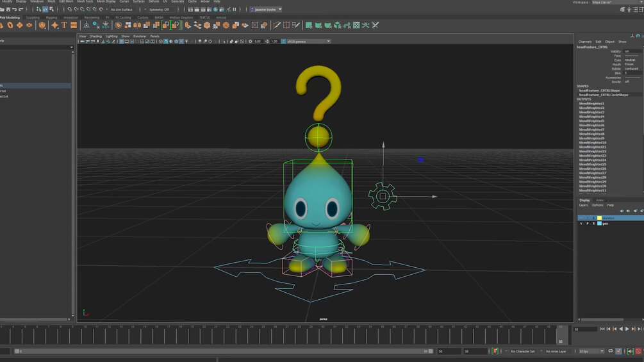
Task: Click the Extrude shelf icon
Action: (x=188, y=25)
